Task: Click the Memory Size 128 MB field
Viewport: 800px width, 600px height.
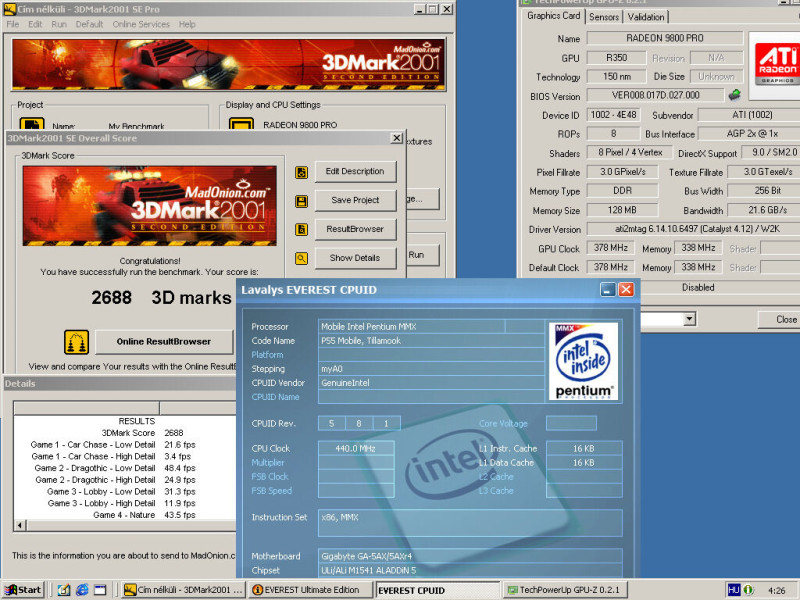Action: coord(622,210)
